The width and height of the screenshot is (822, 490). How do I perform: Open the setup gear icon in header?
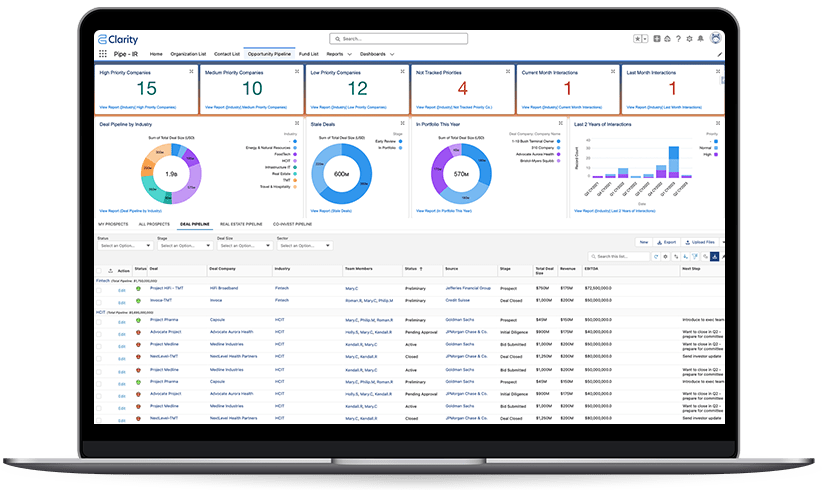click(x=689, y=39)
